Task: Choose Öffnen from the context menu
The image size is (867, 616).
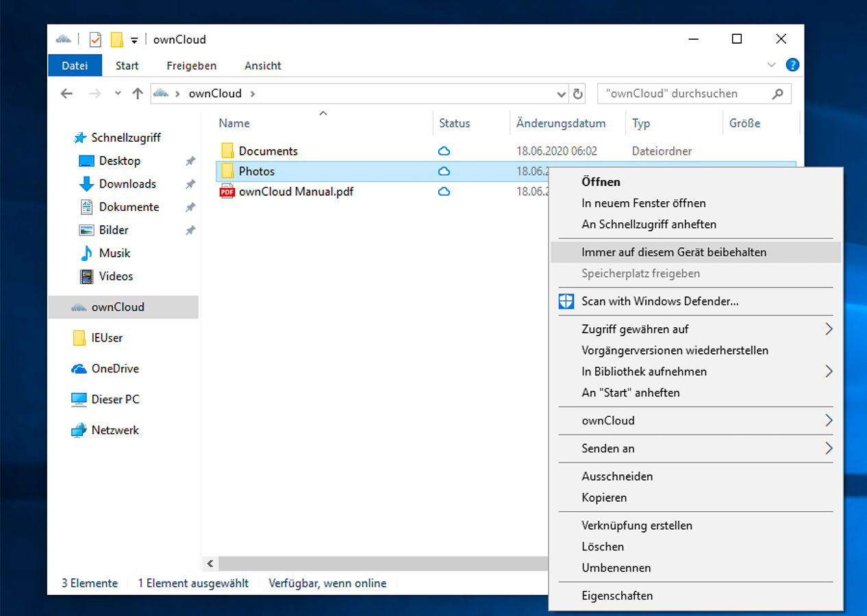Action: pos(696,182)
